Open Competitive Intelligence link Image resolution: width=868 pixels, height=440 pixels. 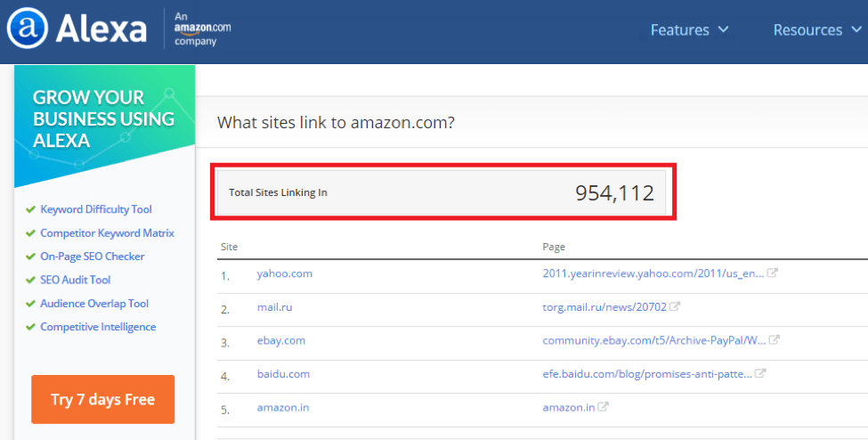98,327
